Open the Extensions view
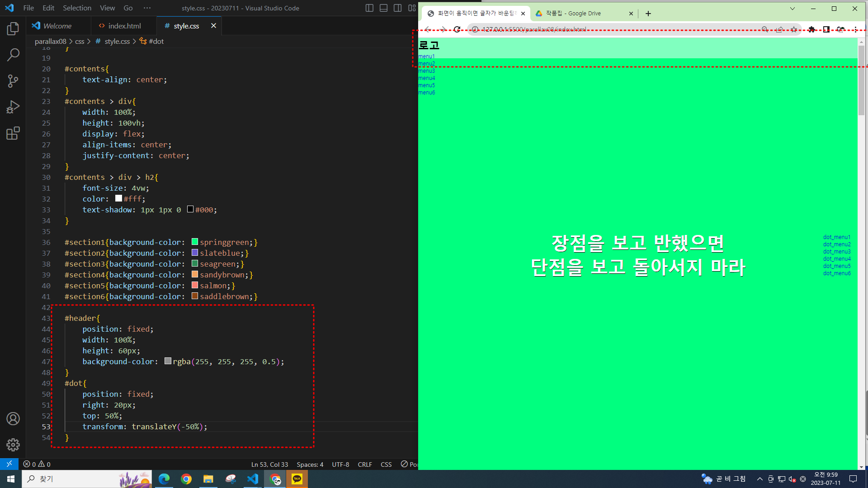Image resolution: width=868 pixels, height=488 pixels. [x=13, y=133]
